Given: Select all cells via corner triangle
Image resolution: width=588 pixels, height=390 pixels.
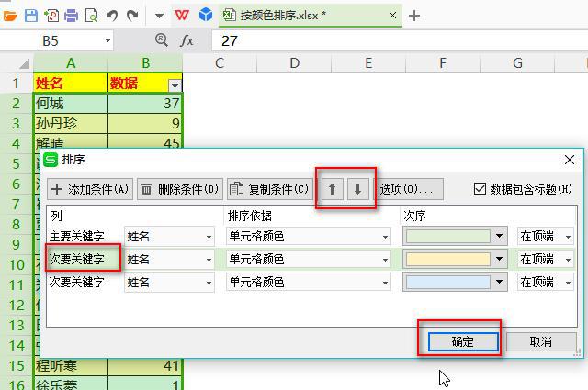Looking at the screenshot, I should 24,64.
